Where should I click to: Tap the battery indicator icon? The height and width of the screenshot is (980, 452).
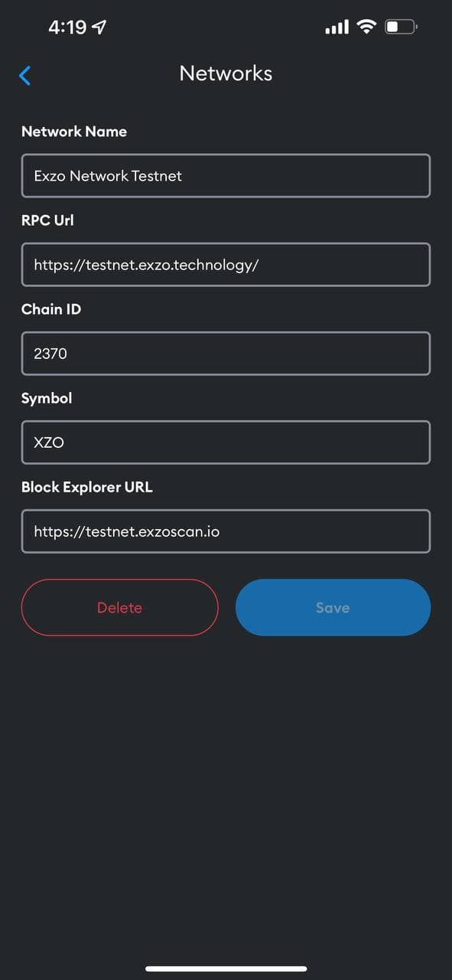click(401, 28)
